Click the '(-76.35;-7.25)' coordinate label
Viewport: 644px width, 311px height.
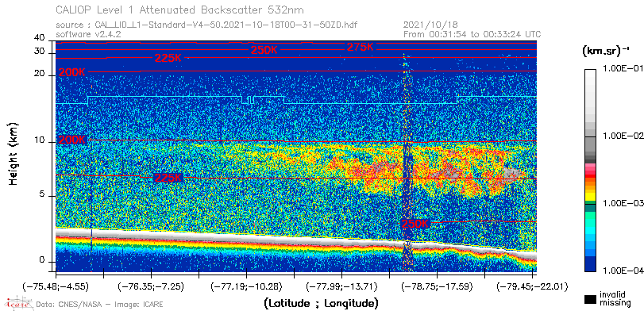(x=152, y=286)
